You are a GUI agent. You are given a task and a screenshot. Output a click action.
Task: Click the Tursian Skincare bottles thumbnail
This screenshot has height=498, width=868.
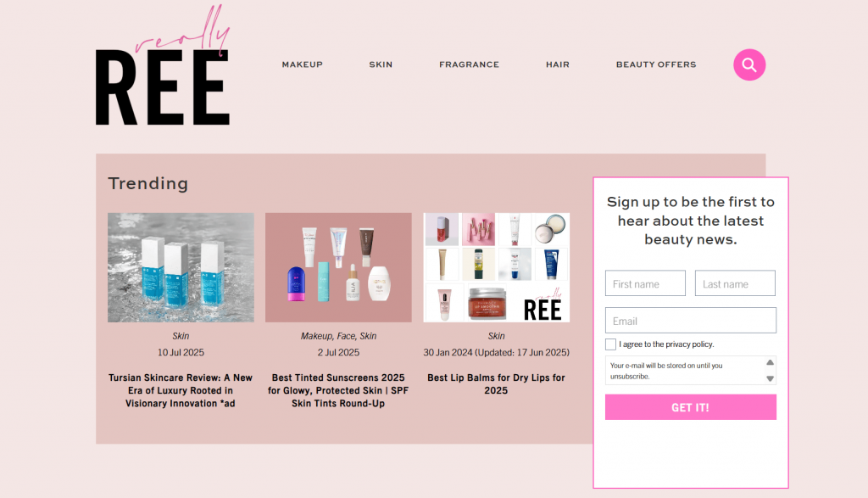[x=180, y=267]
